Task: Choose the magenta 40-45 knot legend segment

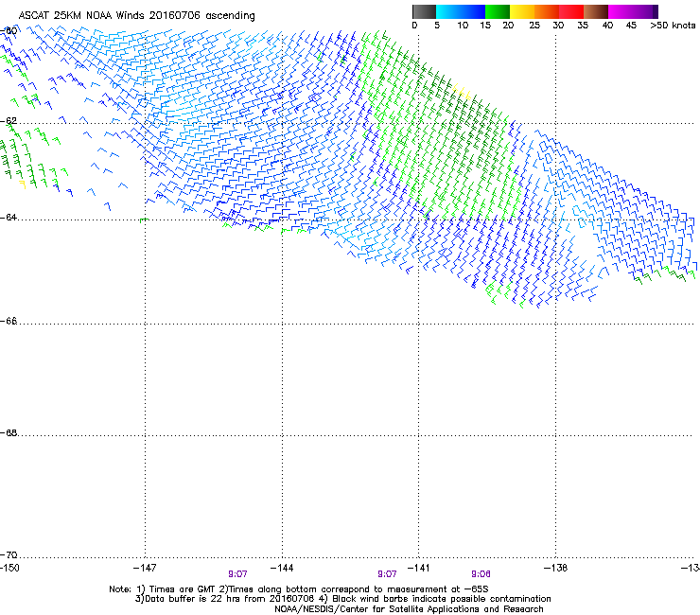Action: (621, 11)
